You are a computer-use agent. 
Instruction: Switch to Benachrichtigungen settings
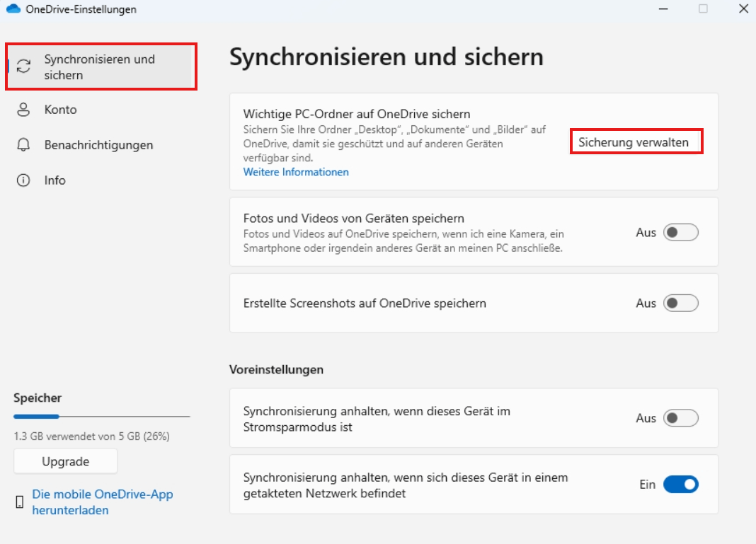[101, 144]
